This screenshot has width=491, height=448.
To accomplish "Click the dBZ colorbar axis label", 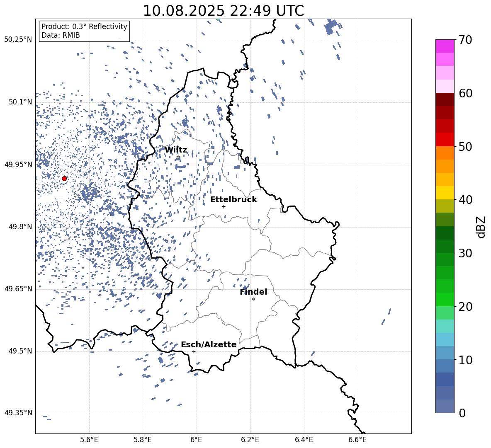I will click(481, 227).
